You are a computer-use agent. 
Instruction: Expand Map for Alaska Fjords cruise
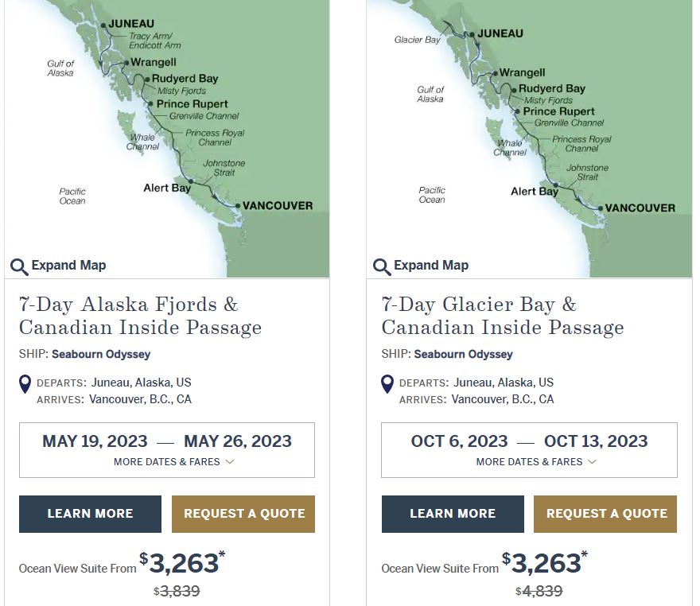[x=59, y=266]
